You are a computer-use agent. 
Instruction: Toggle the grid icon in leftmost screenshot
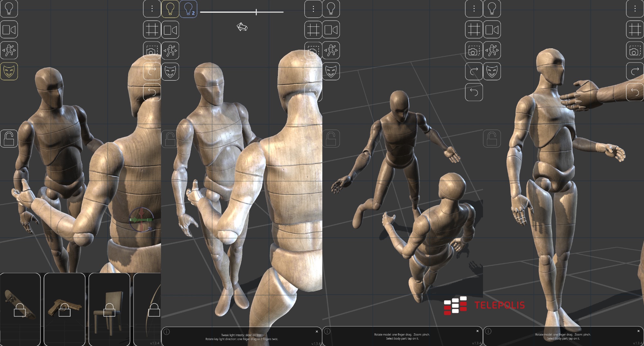coord(152,30)
